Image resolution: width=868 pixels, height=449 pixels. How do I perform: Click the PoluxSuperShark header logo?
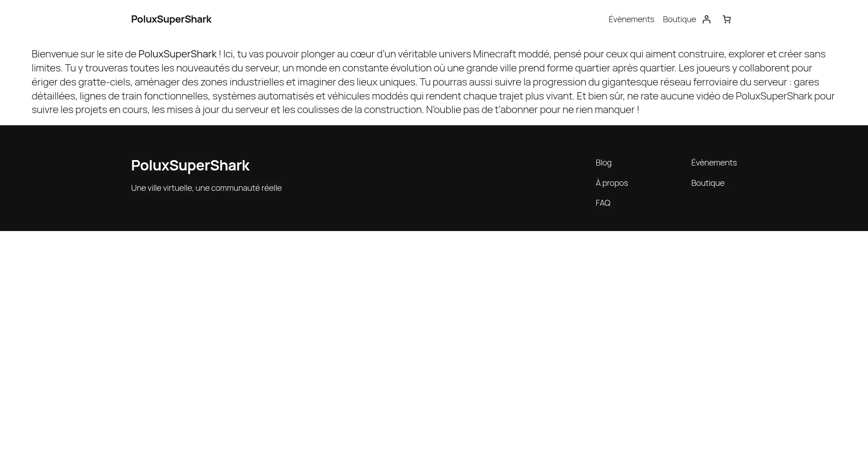click(x=171, y=19)
